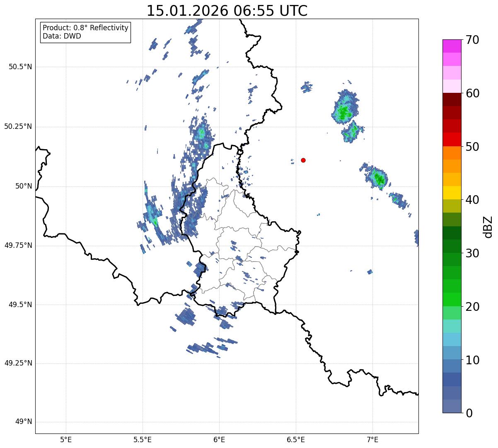Click the magenta top colorbar segment
498x448 pixels.
click(x=452, y=46)
